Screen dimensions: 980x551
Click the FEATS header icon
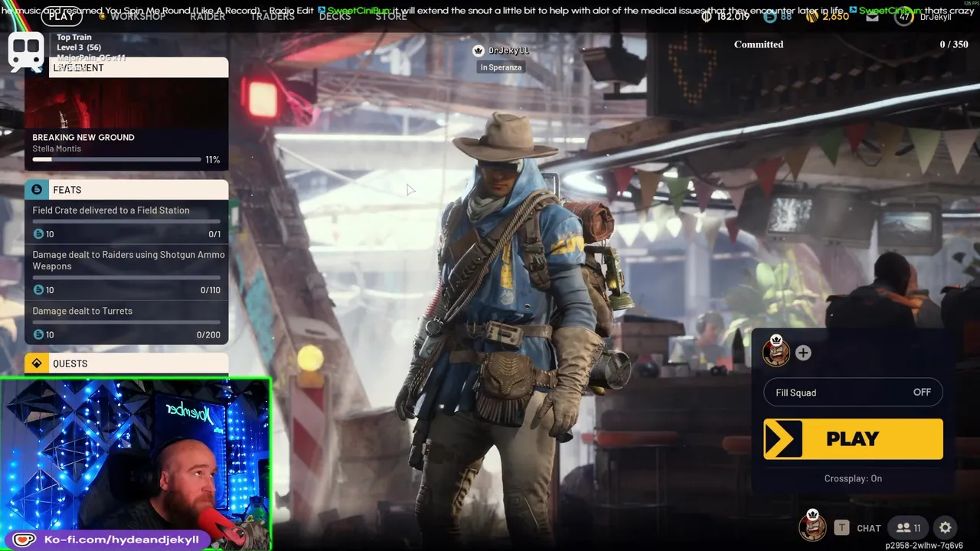click(37, 189)
